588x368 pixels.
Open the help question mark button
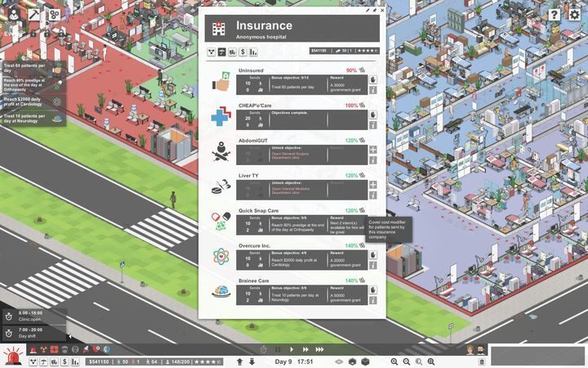(x=554, y=15)
